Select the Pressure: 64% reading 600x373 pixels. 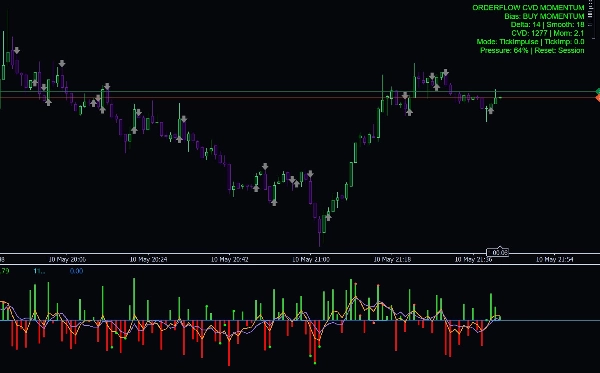(504, 50)
